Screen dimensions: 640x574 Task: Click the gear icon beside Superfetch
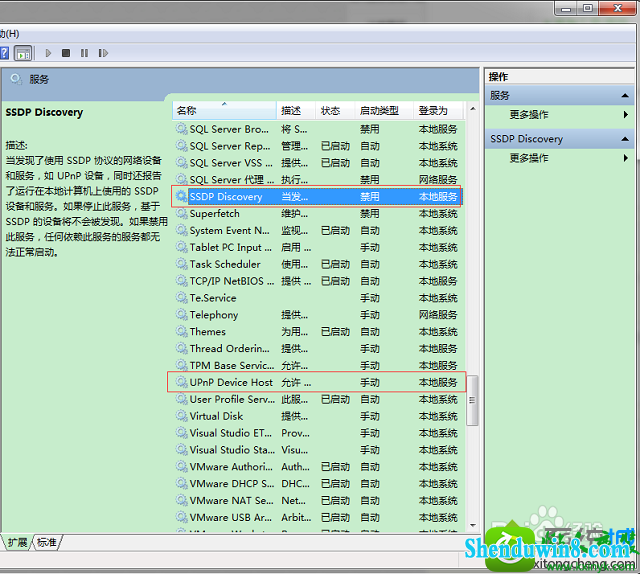(182, 214)
